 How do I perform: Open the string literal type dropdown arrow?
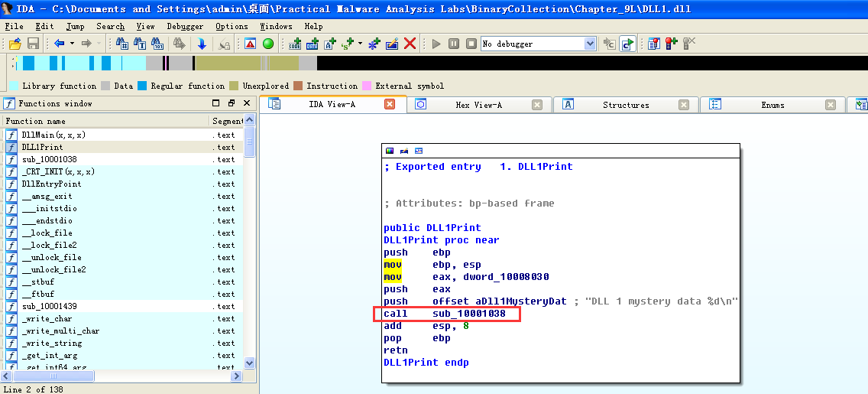[361, 43]
